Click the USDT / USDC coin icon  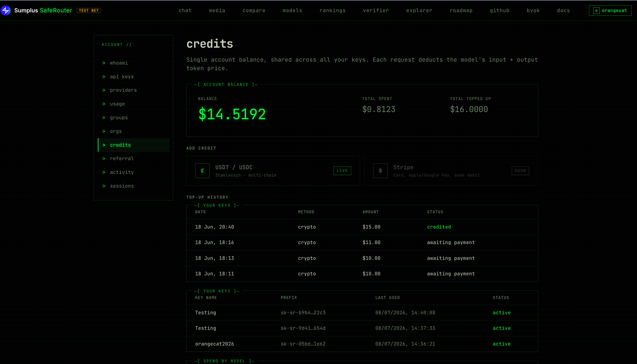202,171
